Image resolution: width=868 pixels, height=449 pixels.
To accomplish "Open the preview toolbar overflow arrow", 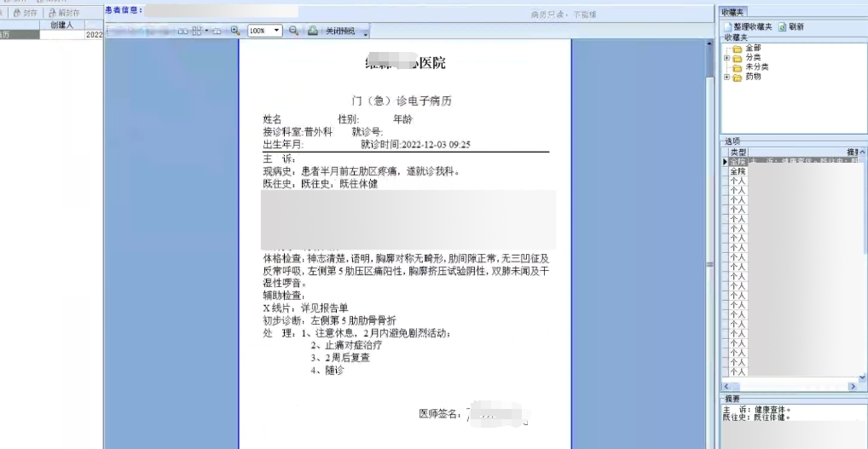I will pos(366,34).
